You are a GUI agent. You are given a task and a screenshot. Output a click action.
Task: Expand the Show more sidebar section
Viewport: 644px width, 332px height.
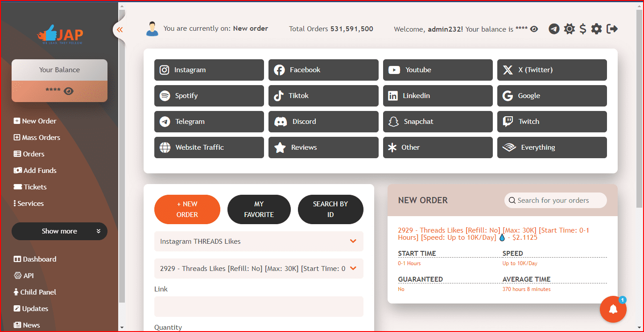[x=59, y=231]
